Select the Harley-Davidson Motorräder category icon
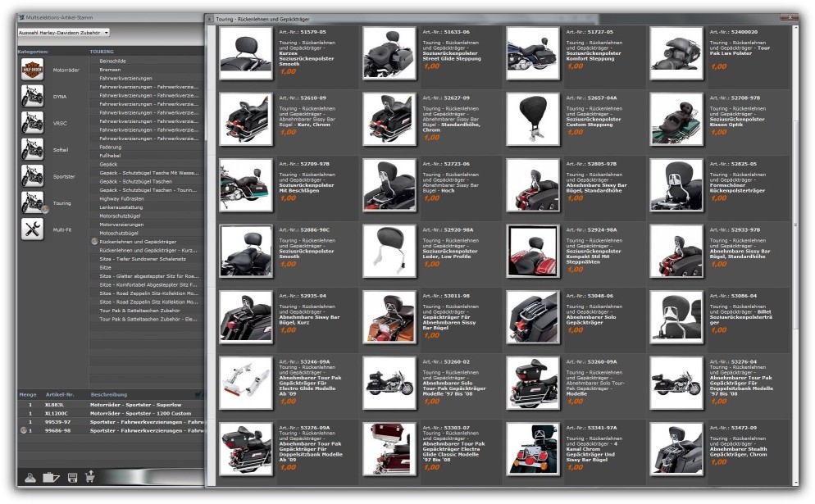Image resolution: width=815 pixels, height=504 pixels. [x=32, y=70]
